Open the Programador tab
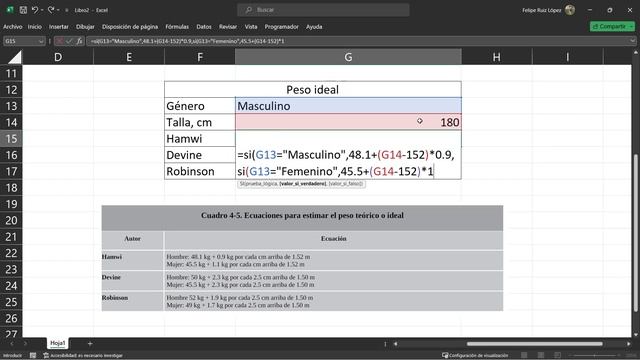Screen dimensions: 640x360 click(x=282, y=27)
